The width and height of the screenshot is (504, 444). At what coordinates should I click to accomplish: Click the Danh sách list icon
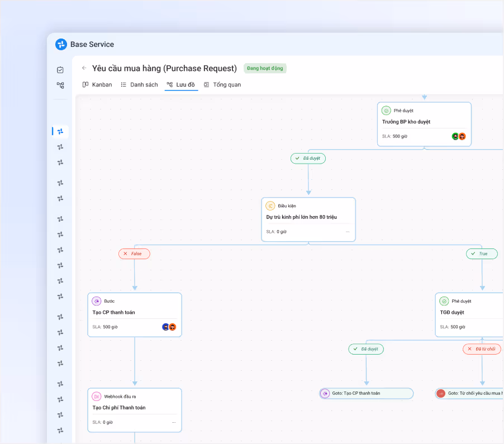123,84
